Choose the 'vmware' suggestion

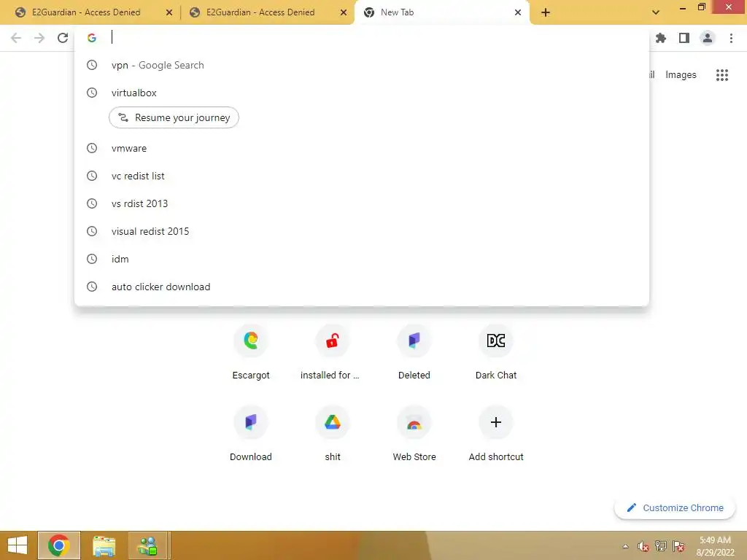[x=362, y=148]
